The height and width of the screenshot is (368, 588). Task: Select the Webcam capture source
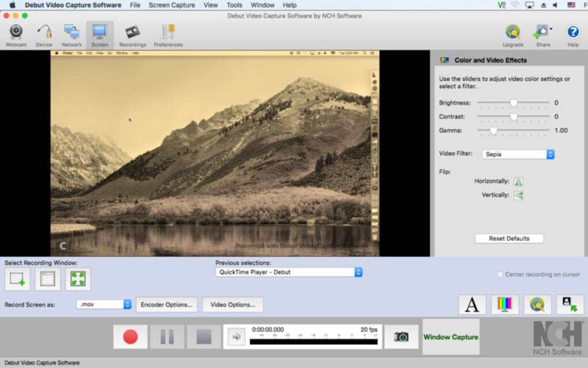[16, 33]
